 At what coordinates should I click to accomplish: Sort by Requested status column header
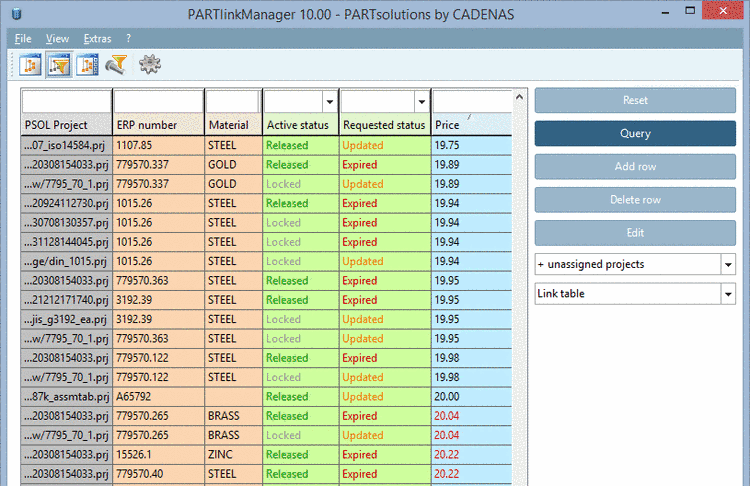point(385,125)
